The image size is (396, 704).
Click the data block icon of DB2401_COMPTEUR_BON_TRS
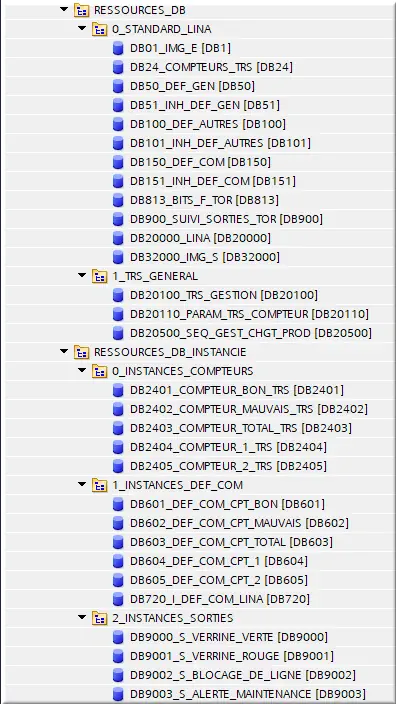(x=118, y=390)
